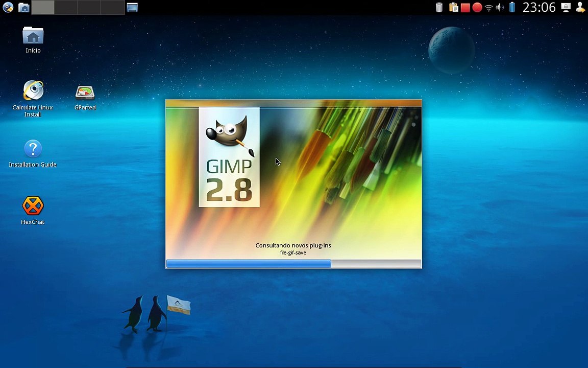588x368 pixels.
Task: Click the 'GParted' icon label
Action: [85, 107]
